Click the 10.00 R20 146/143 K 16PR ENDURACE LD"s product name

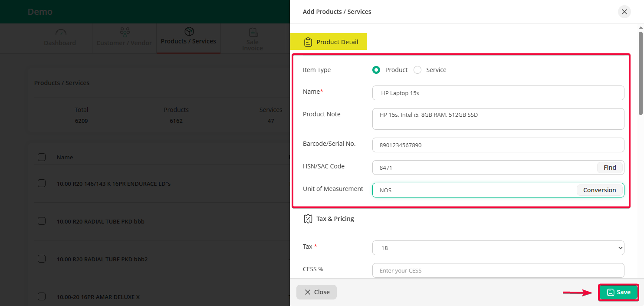point(114,184)
